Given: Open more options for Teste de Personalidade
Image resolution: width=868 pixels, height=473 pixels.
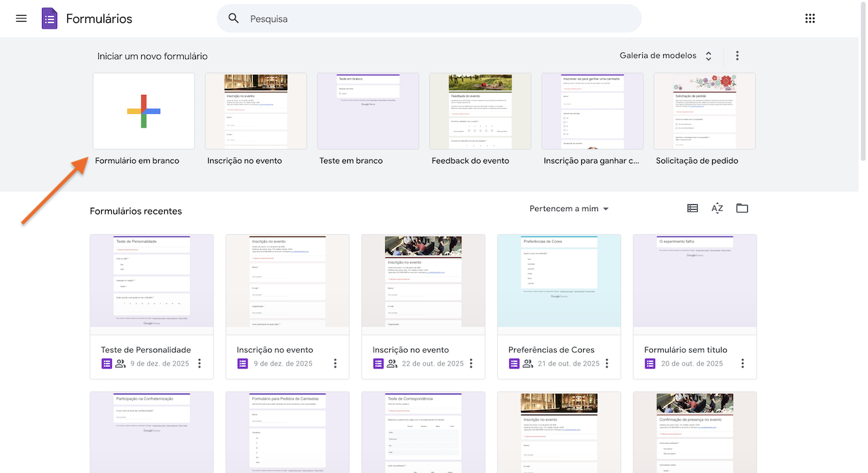Looking at the screenshot, I should [199, 364].
